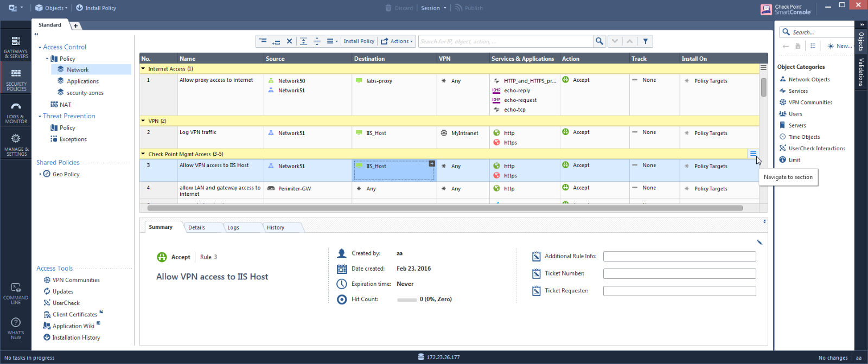
Task: Open the Actions dropdown
Action: (397, 41)
